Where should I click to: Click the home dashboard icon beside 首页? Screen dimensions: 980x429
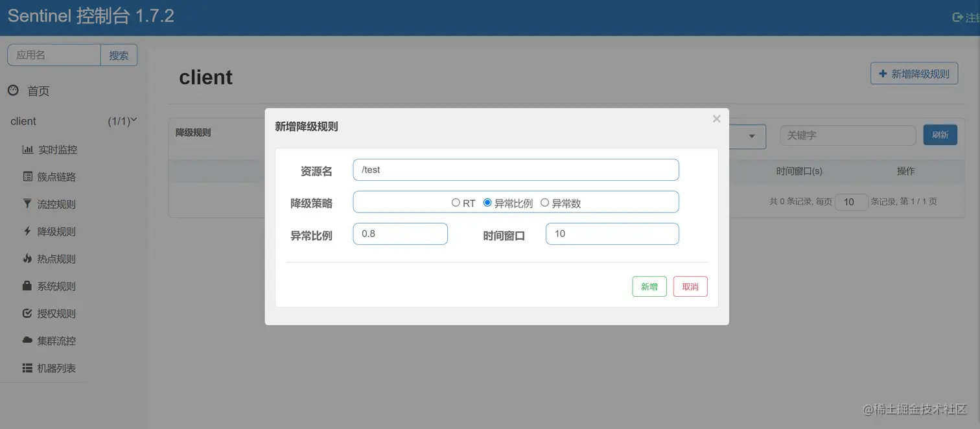click(13, 91)
